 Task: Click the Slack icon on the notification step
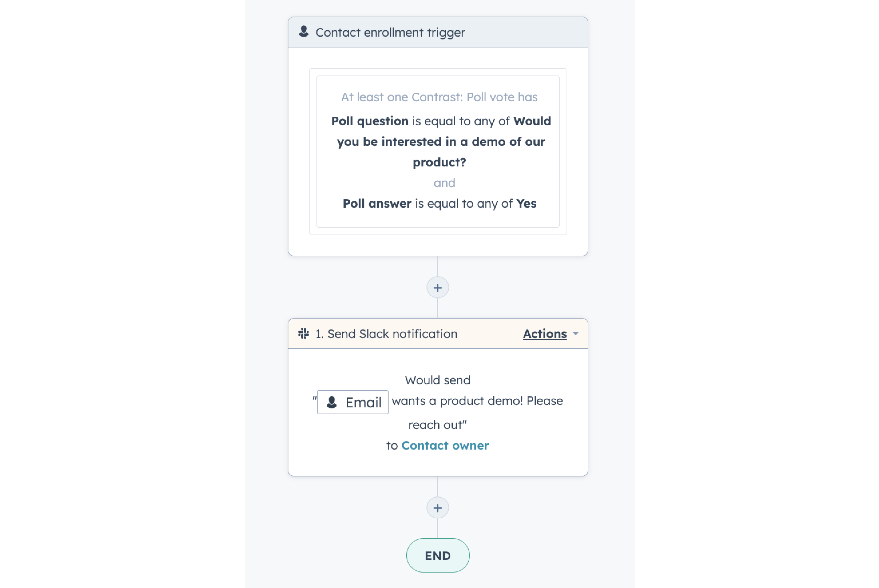[304, 333]
